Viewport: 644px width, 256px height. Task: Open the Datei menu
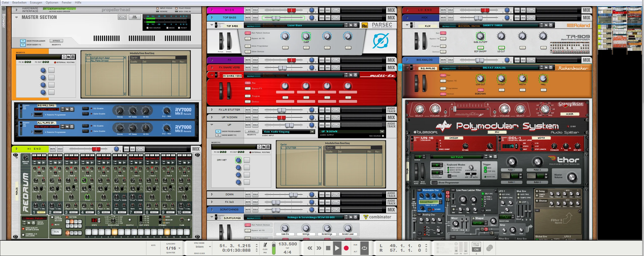[x=5, y=3]
